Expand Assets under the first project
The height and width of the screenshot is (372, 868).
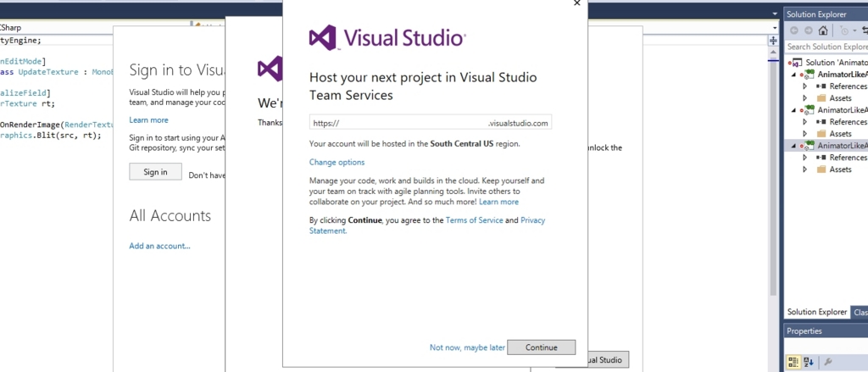(805, 98)
